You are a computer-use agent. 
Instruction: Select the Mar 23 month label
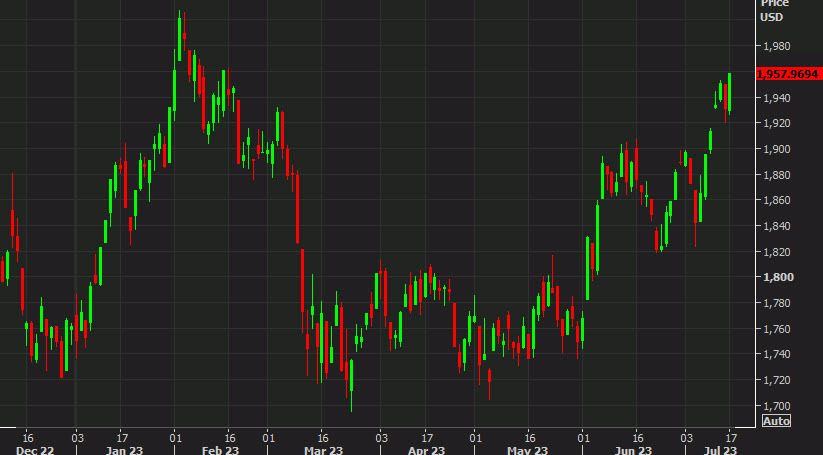323,450
